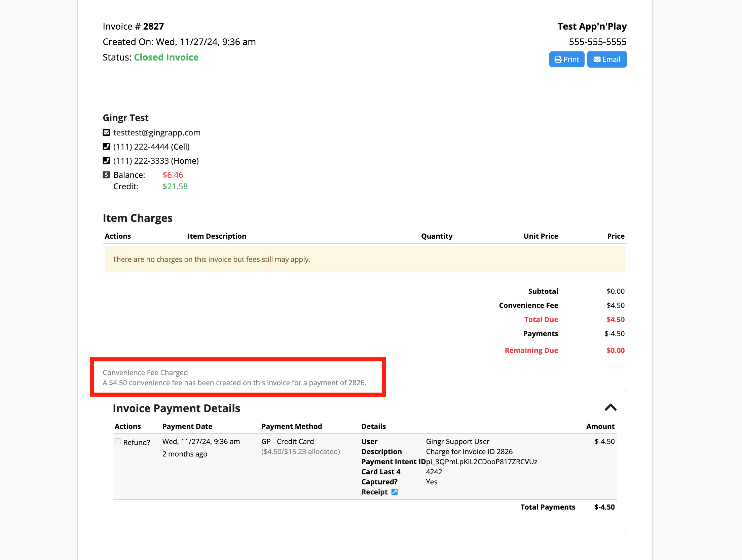Click the Payments value $-4.50
This screenshot has width=742, height=560.
coord(615,333)
